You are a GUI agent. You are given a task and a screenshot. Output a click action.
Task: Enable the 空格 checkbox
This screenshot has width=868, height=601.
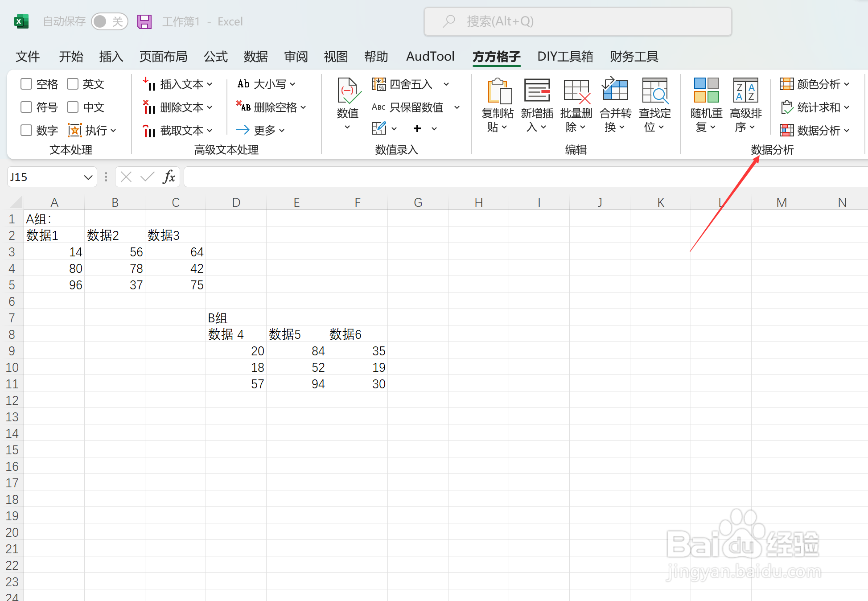[25, 84]
